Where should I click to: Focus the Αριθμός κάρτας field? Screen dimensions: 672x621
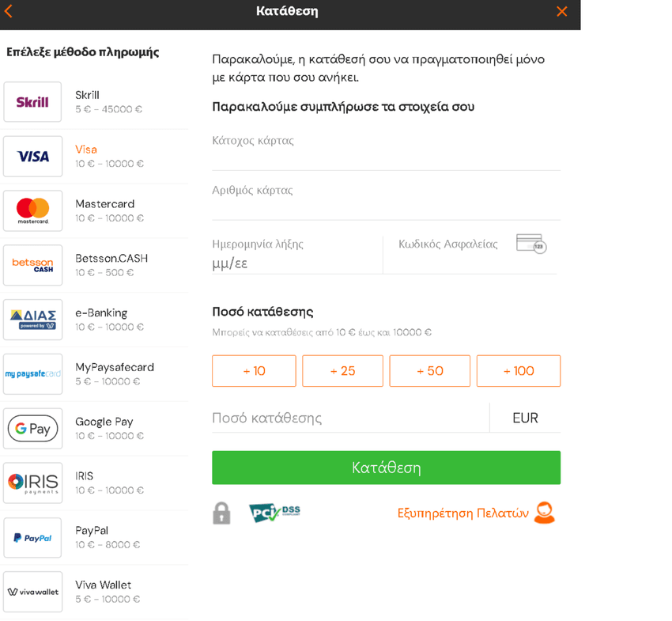click(386, 201)
